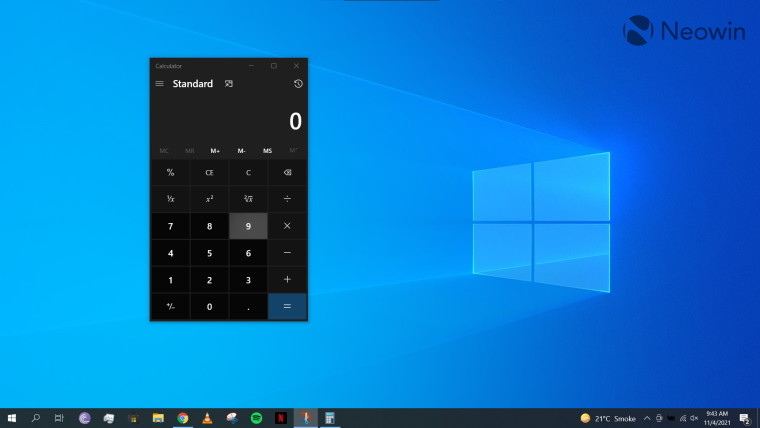Maximize the Calculator window

[x=274, y=65]
